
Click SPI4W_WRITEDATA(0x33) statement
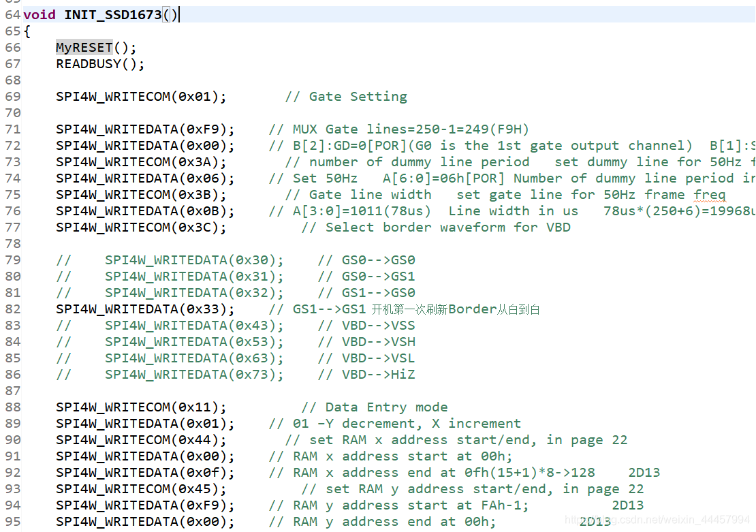(x=145, y=309)
